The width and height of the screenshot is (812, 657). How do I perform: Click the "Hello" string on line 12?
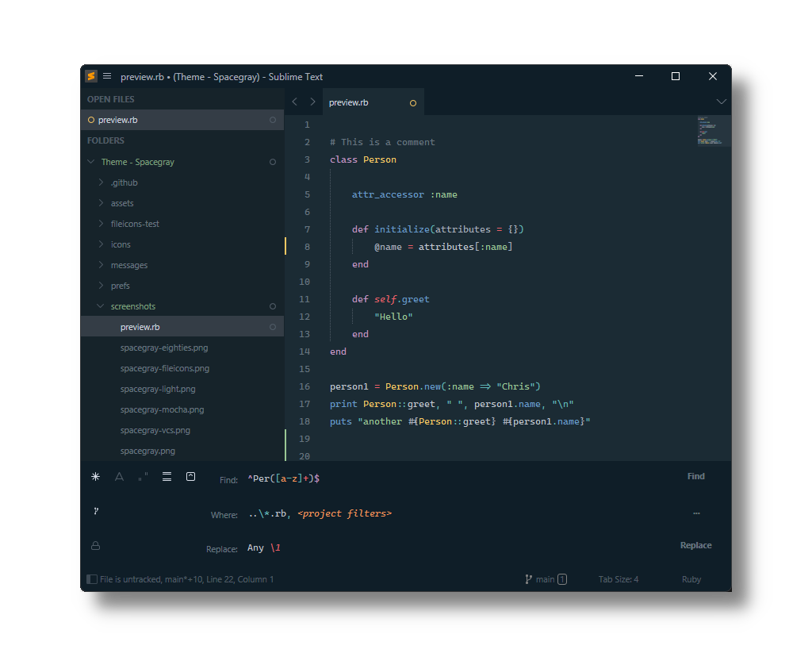[393, 317]
